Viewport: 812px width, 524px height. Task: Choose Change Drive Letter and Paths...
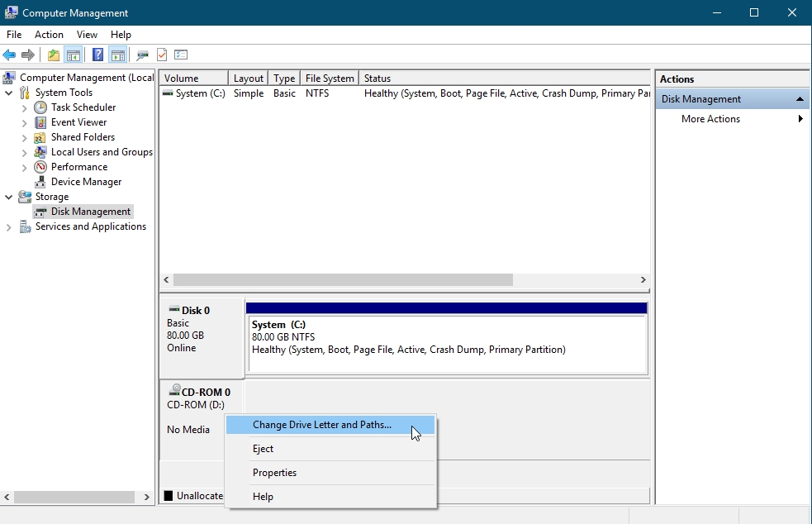click(x=330, y=425)
